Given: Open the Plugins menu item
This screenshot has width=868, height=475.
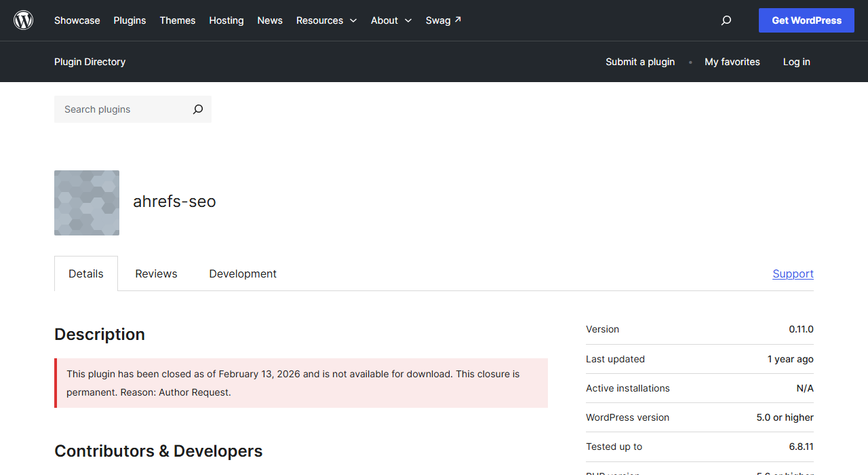Looking at the screenshot, I should 130,20.
